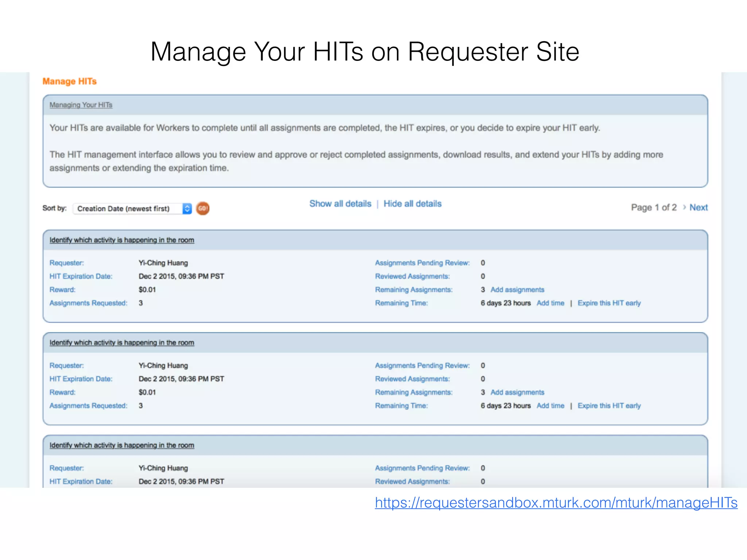Click Reviewed Assignments in third HIT
747x560 pixels.
(x=413, y=482)
